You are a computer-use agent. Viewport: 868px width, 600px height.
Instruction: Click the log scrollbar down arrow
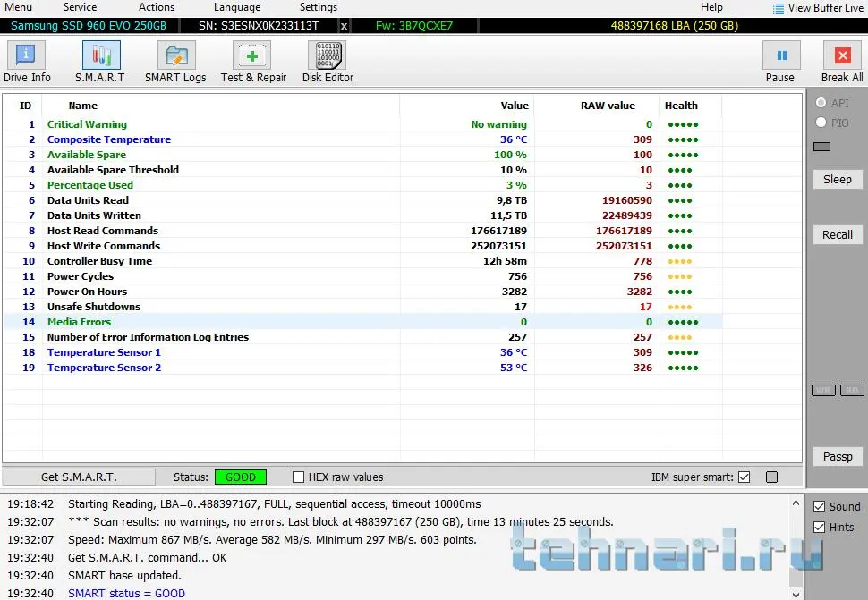pos(796,594)
